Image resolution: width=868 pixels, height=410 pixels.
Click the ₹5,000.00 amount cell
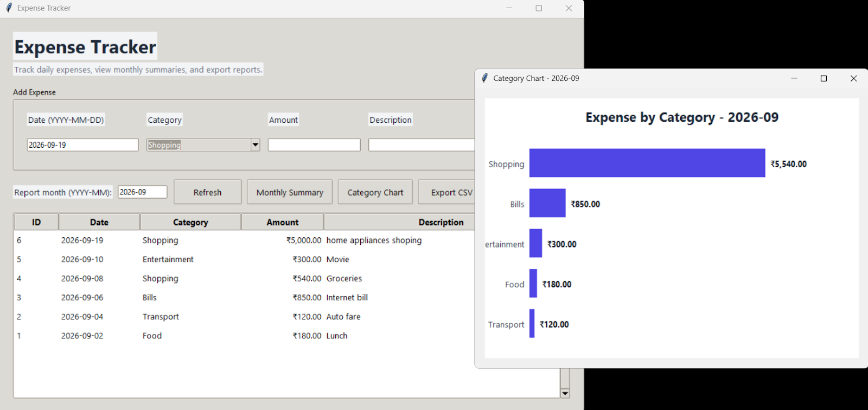click(x=304, y=240)
